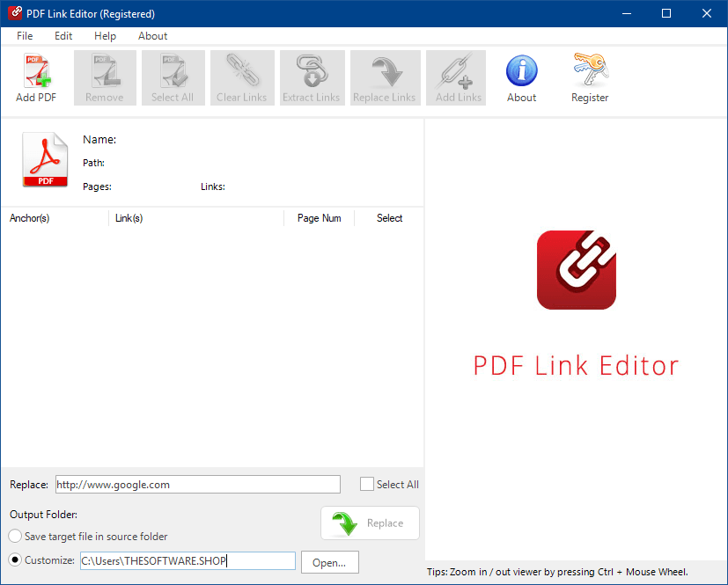Click the Page Num column header

coord(319,218)
